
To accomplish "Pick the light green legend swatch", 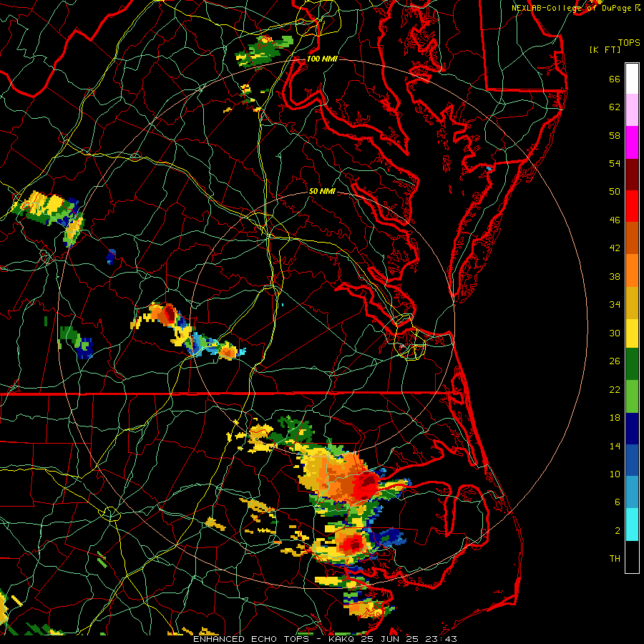I will point(632,396).
